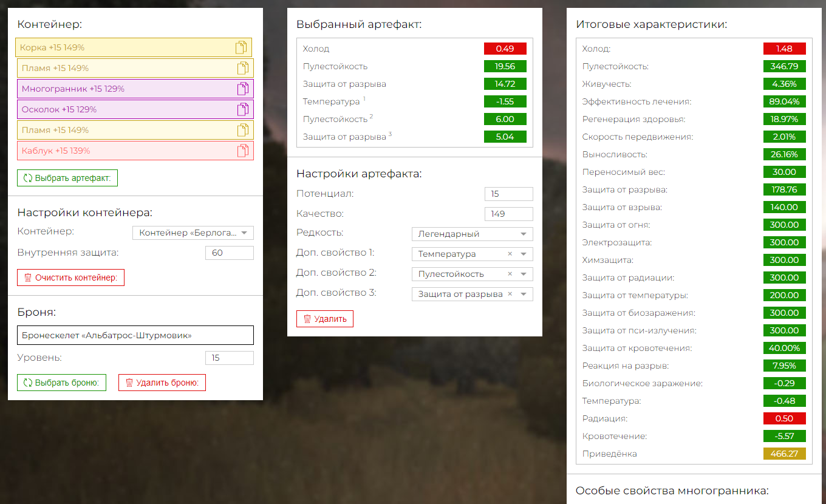The image size is (826, 504).
Task: Click total Защита от разрыва value 178.76
Action: pos(785,189)
